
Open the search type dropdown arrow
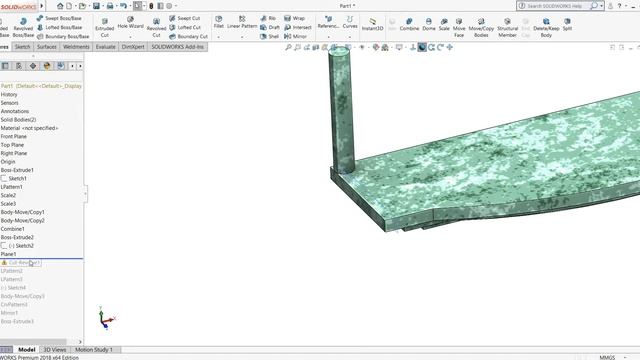[x=601, y=6]
